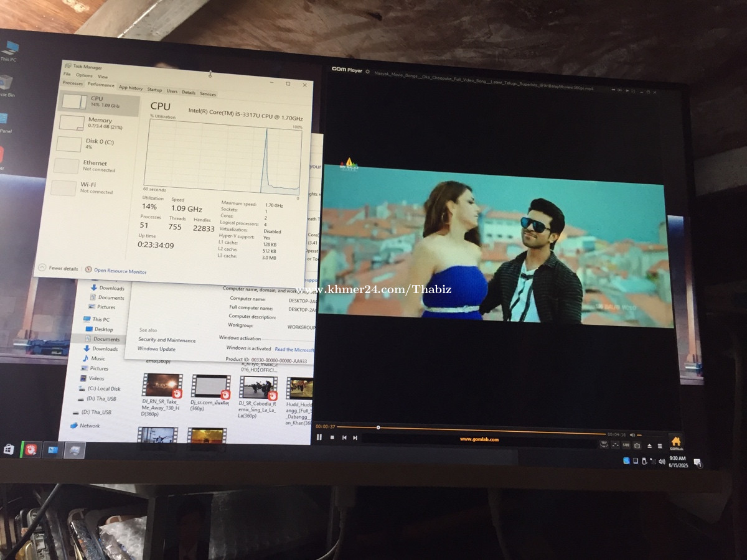Click the Windows Start button
This screenshot has width=747, height=560.
coord(9,449)
